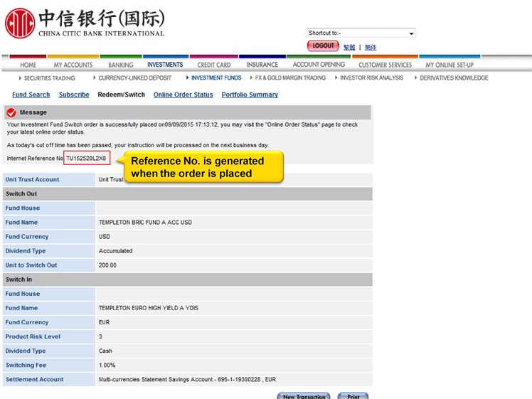Open the Subscribe link

74,95
